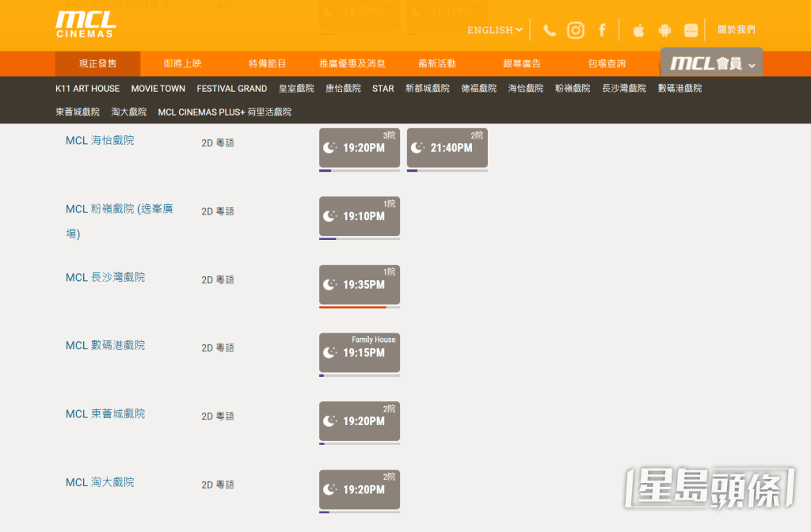Book 海怡戲院 19:20PM house 3 showtime
This screenshot has height=532, width=811.
point(360,148)
